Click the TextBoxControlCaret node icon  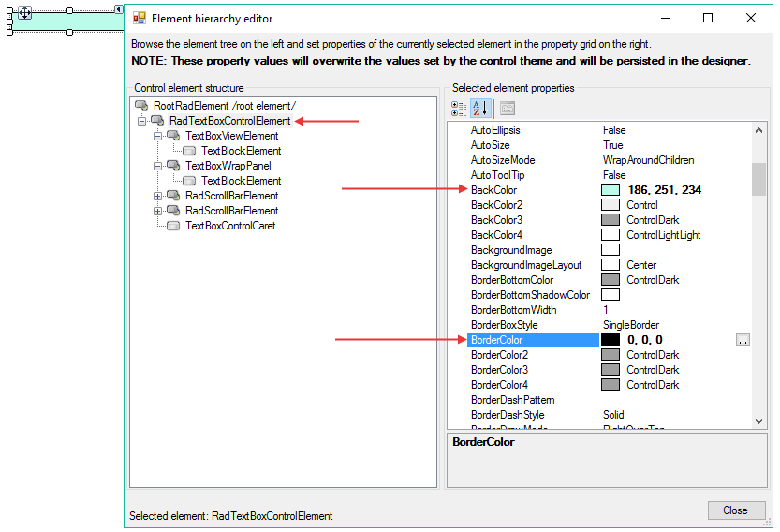173,226
